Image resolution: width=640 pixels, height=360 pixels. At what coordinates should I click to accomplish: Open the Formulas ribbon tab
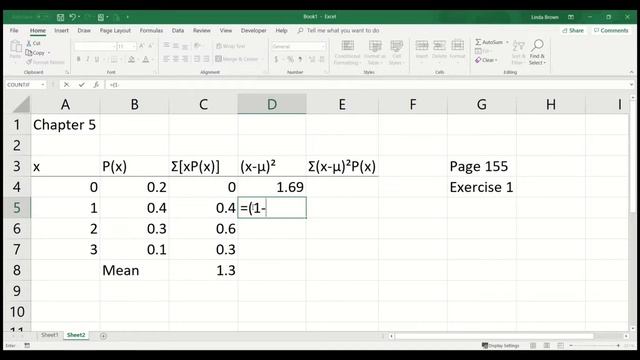click(x=151, y=31)
